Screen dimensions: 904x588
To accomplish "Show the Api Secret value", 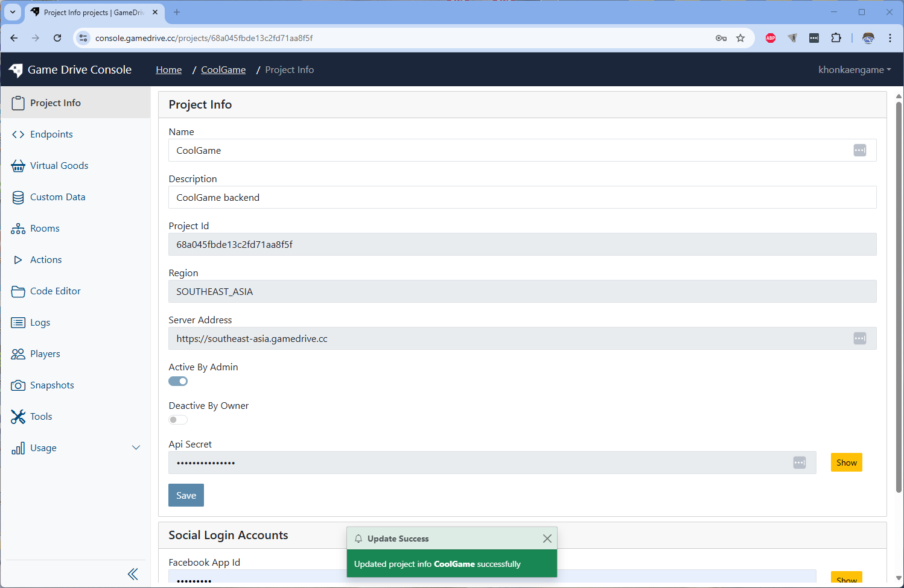I will coord(846,462).
